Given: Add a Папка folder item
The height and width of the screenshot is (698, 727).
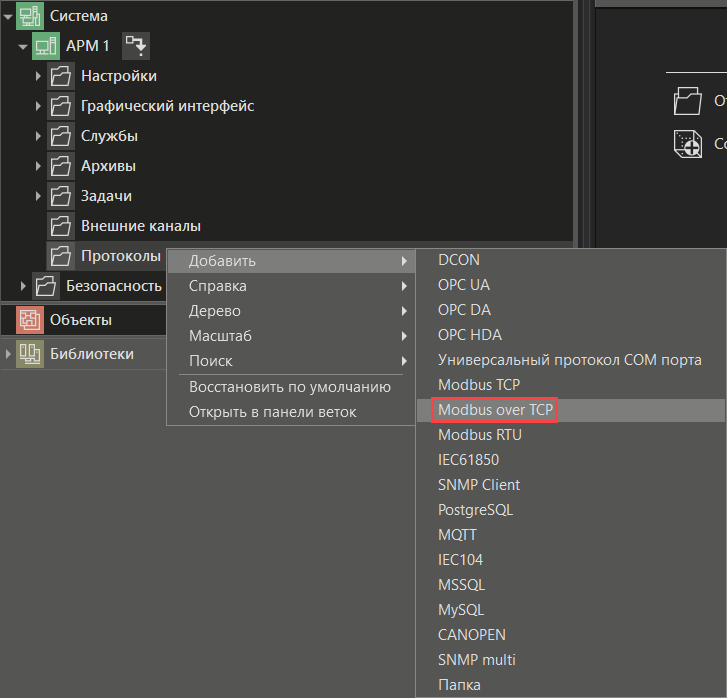Looking at the screenshot, I should 571,685.
